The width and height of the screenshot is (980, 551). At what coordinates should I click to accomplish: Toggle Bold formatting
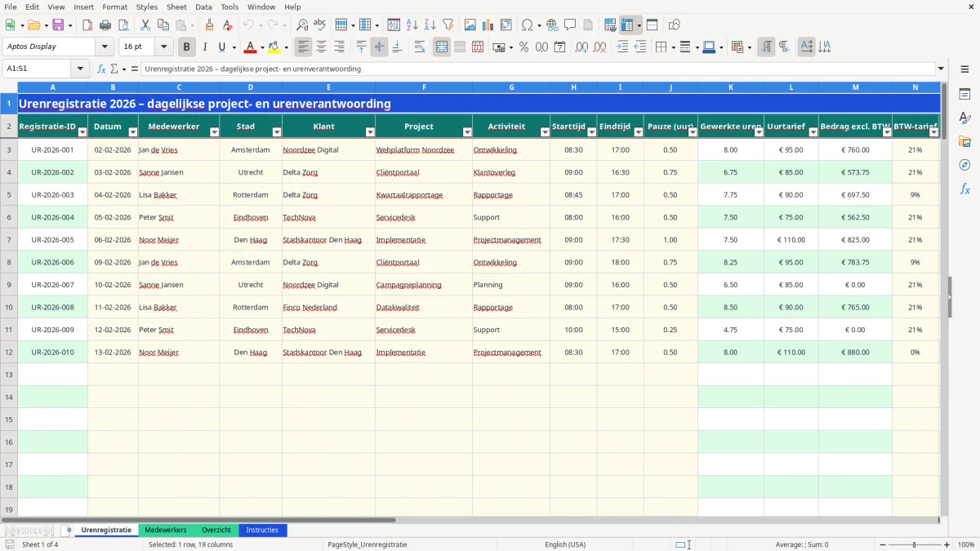coord(187,47)
